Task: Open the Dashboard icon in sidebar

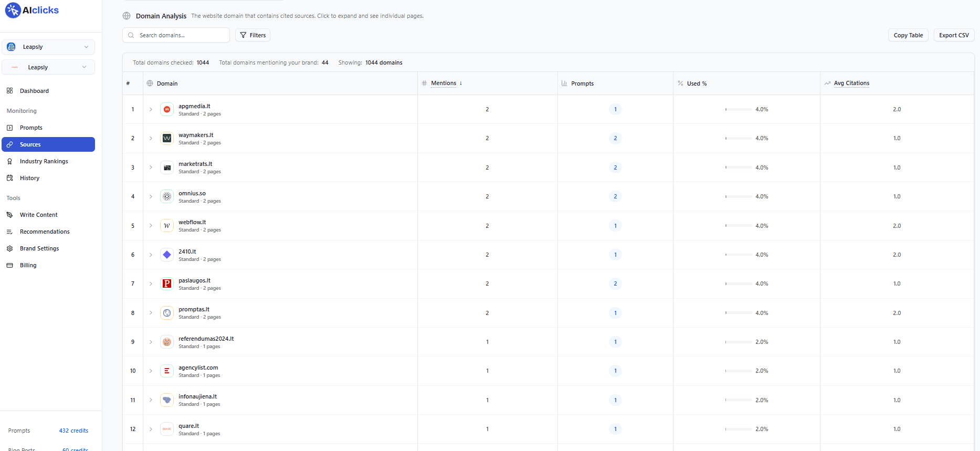Action: [x=9, y=91]
